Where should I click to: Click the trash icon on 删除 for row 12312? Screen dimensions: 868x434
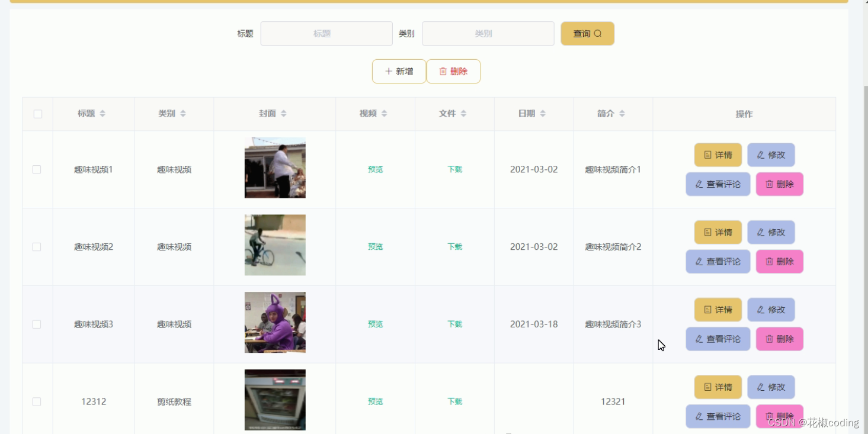[x=770, y=416]
